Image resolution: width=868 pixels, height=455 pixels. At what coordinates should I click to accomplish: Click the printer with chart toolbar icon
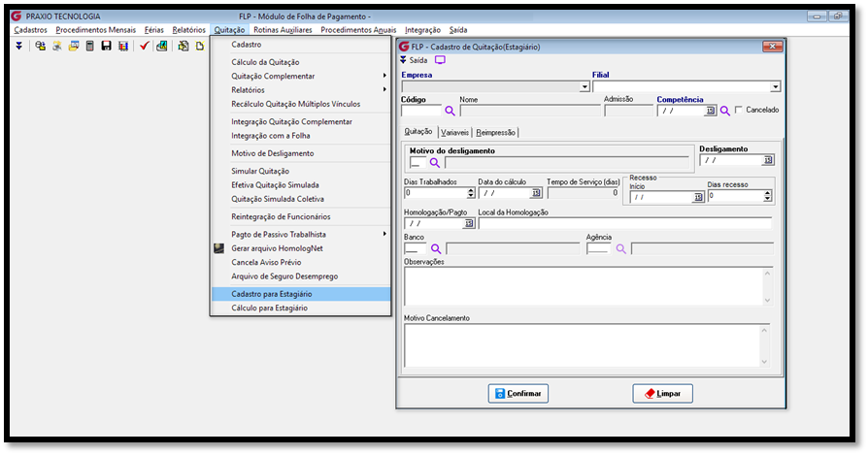(161, 46)
